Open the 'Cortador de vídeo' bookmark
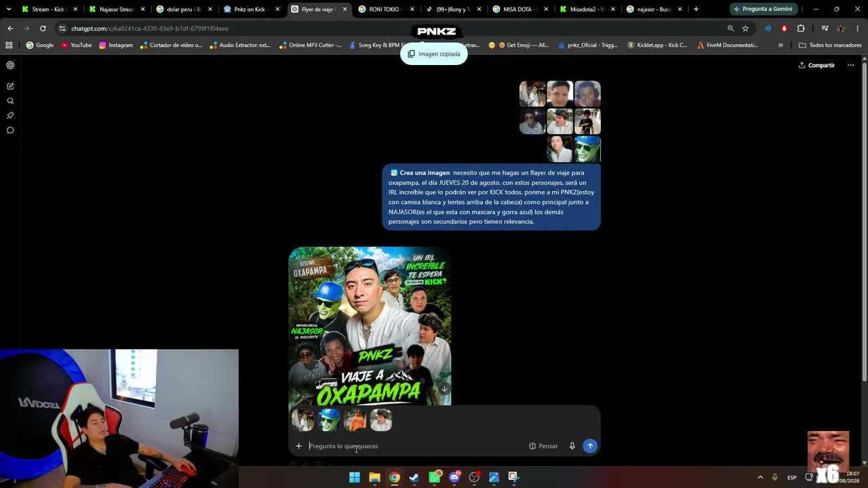 pyautogui.click(x=171, y=45)
